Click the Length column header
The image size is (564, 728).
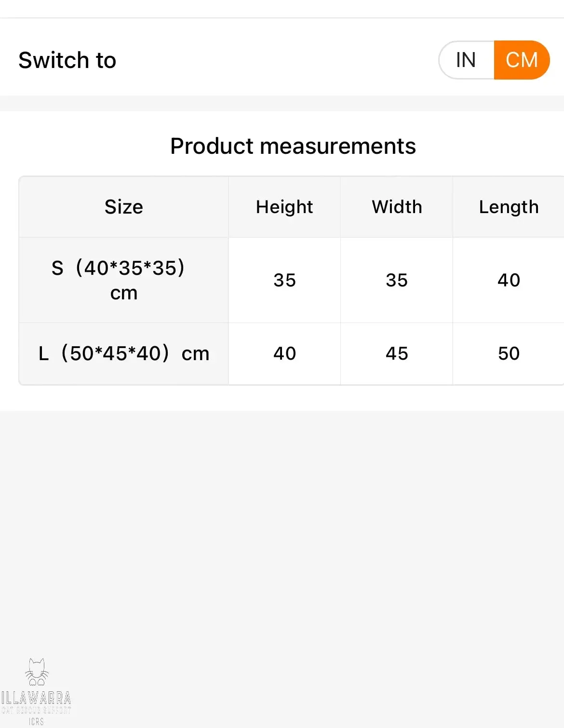509,207
